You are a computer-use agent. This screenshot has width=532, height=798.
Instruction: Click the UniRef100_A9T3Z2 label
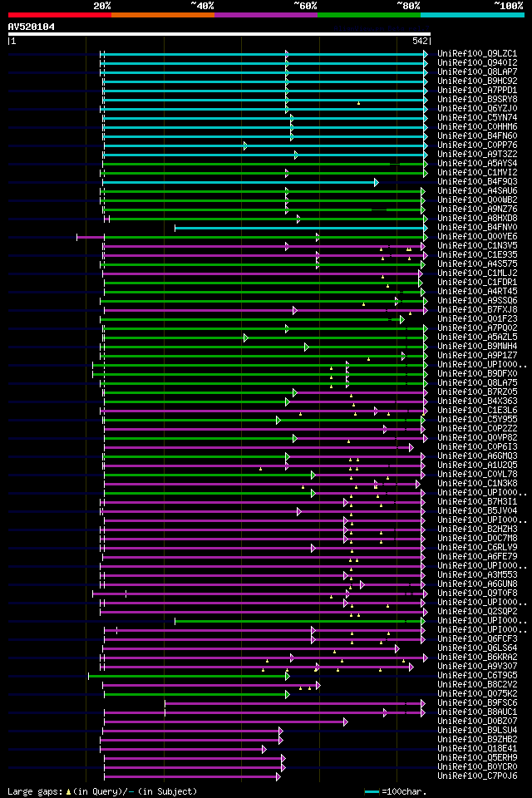point(477,155)
